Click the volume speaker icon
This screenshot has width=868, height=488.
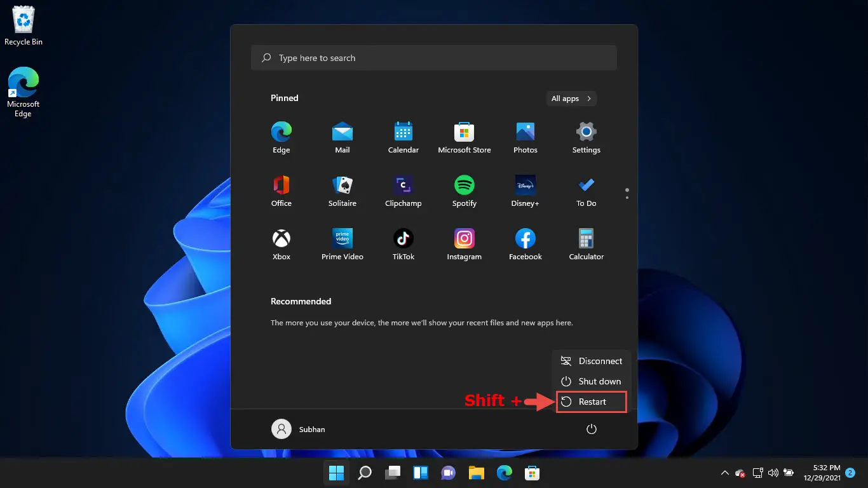click(773, 473)
